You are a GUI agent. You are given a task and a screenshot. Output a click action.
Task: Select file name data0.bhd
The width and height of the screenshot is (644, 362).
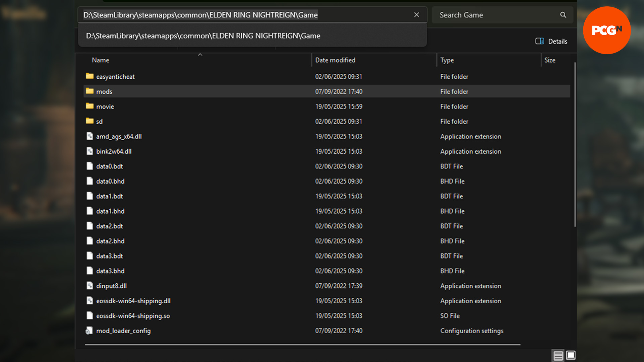[110, 181]
